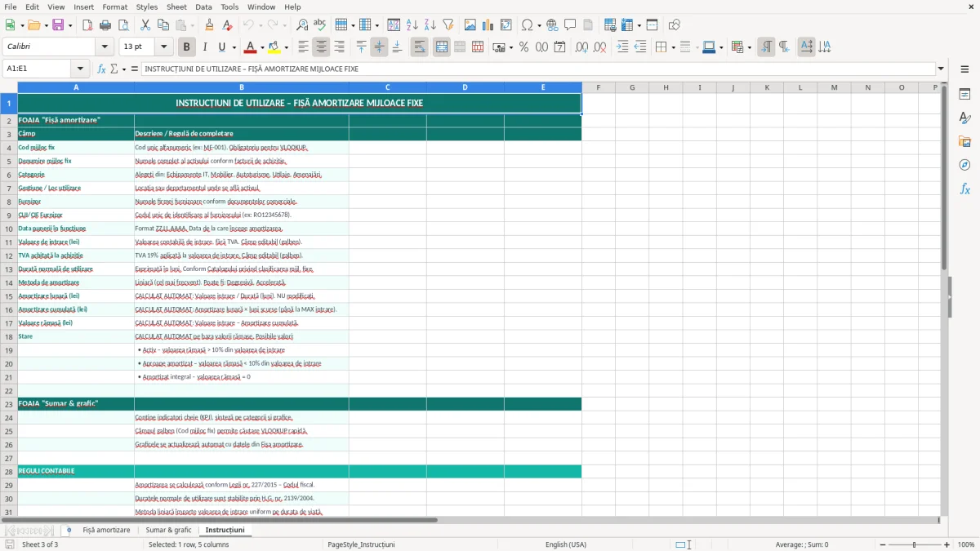Toggle Align Right
The height and width of the screenshot is (551, 980).
point(339,47)
